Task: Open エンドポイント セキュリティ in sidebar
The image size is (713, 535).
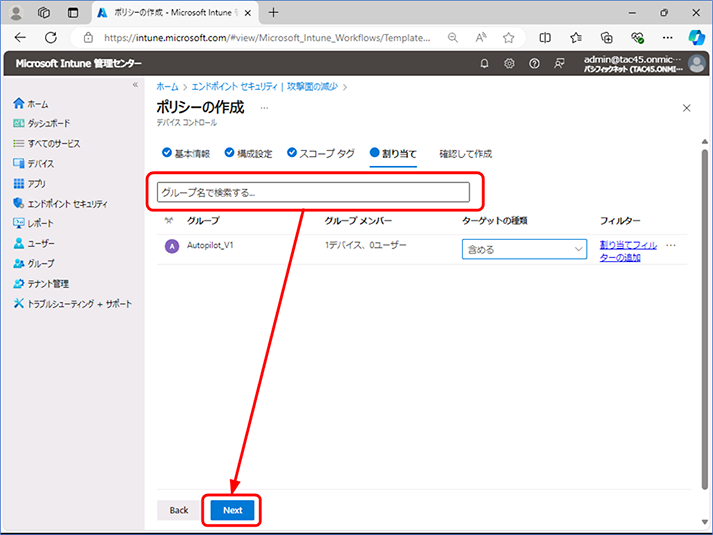Action: click(60, 204)
